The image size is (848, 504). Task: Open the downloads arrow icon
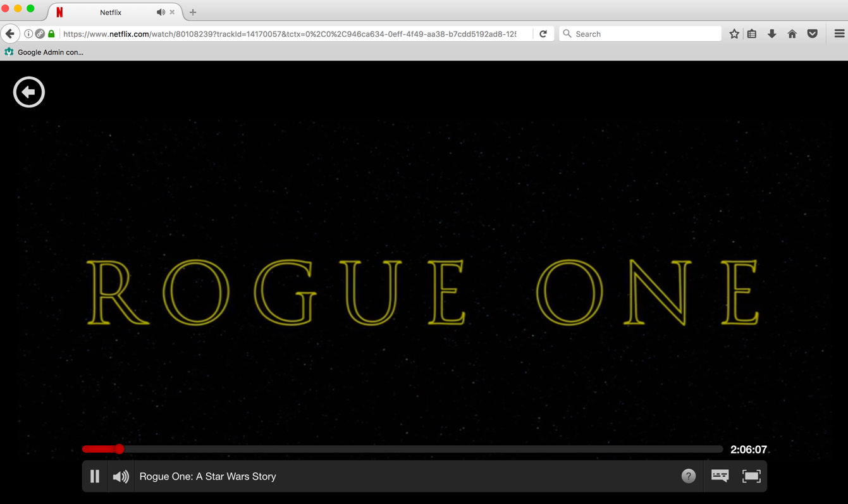tap(772, 34)
